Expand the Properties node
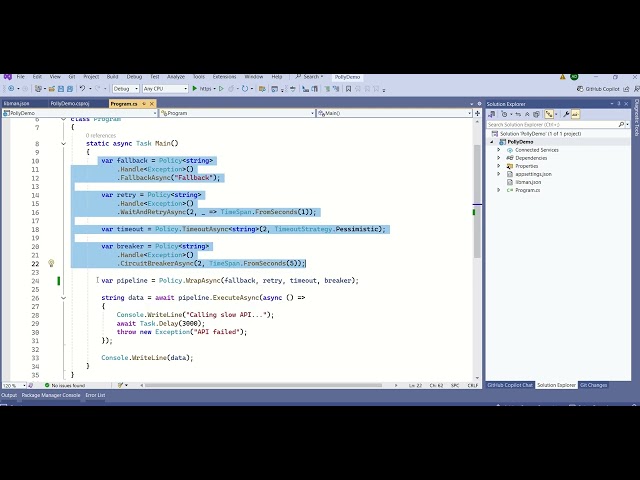The width and height of the screenshot is (640, 480). [x=498, y=166]
